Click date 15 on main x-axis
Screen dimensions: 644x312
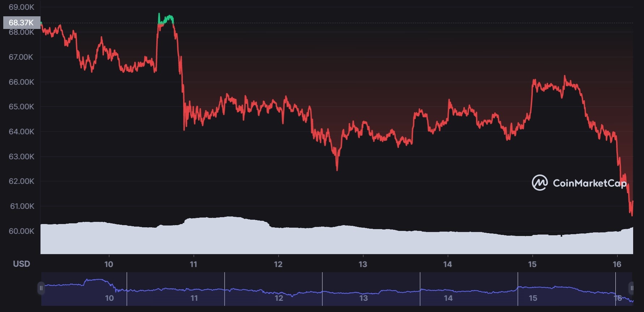click(x=532, y=264)
